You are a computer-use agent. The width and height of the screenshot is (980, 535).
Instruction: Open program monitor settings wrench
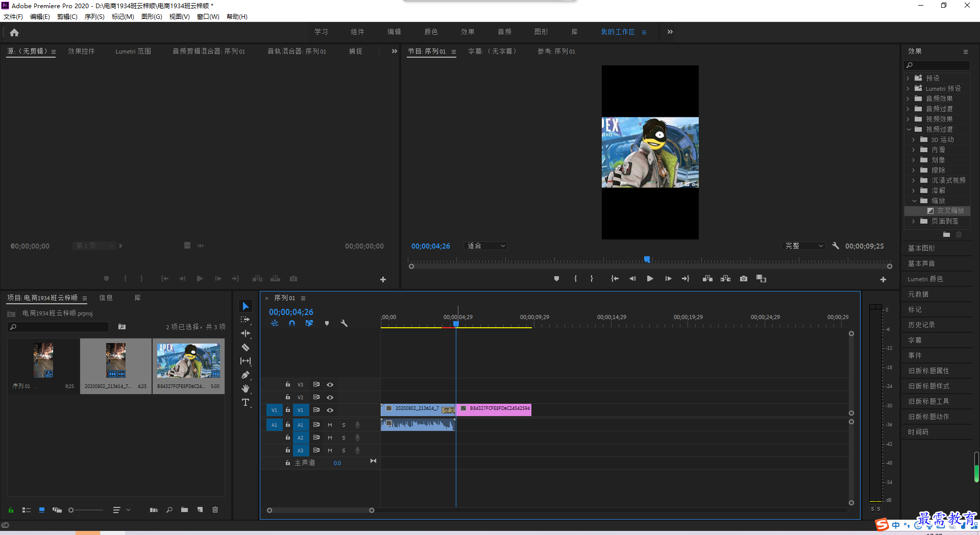[x=836, y=246]
